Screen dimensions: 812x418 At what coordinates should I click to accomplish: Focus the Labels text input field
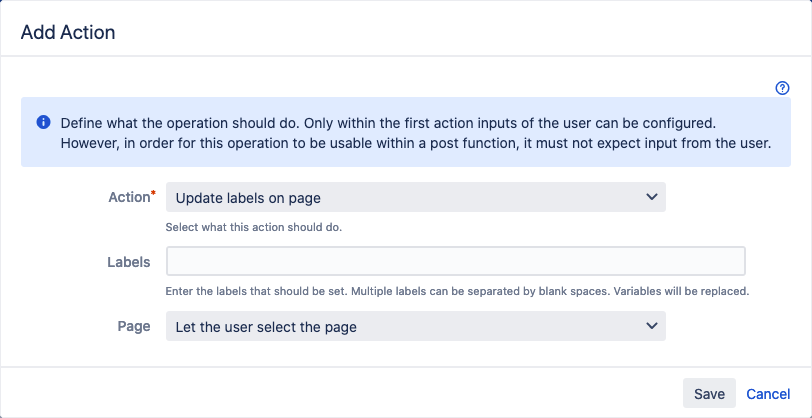pos(455,261)
